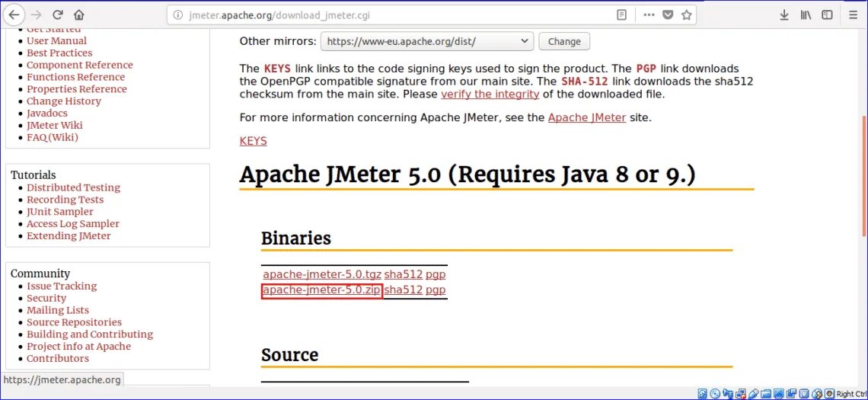
Task: Open Building and Contributing link
Action: [90, 334]
